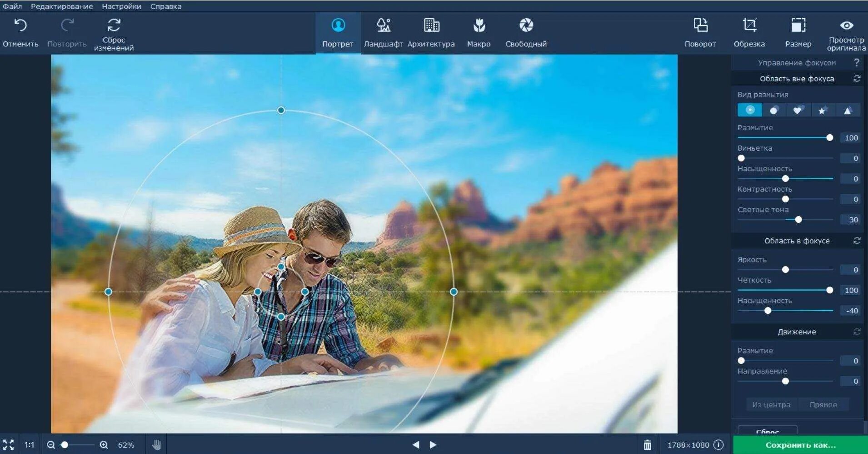Open the Файл menu
Viewport: 868px width, 454px height.
pos(12,6)
